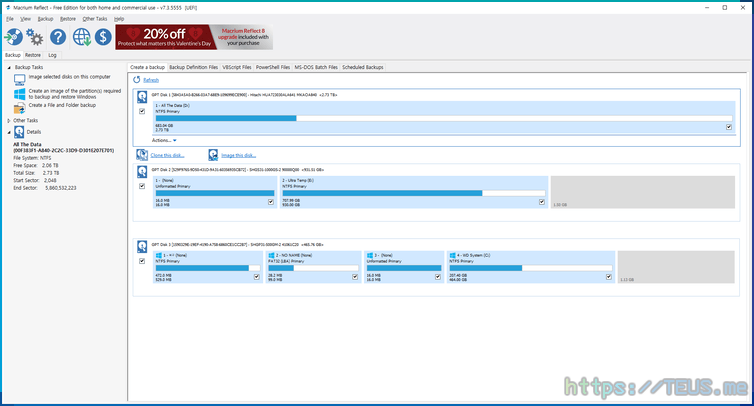
Task: Toggle the GPT Disk 1 checkbox
Action: coord(142,111)
